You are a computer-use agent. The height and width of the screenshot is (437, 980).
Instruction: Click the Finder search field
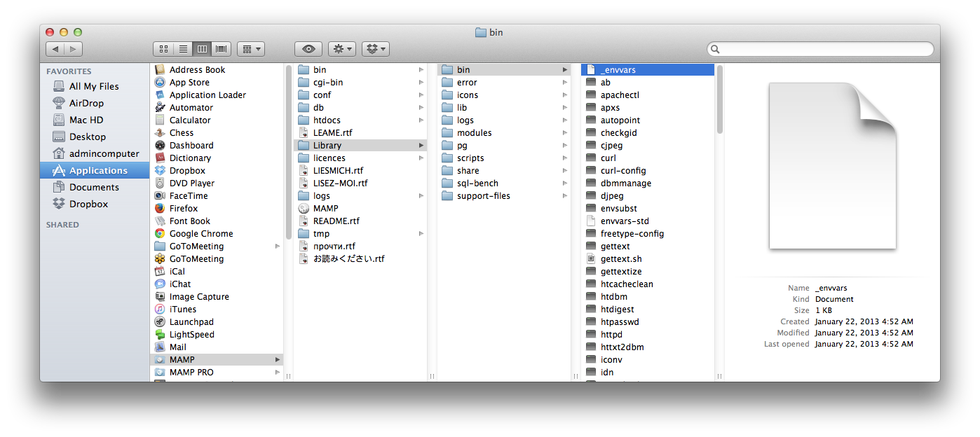click(x=820, y=49)
